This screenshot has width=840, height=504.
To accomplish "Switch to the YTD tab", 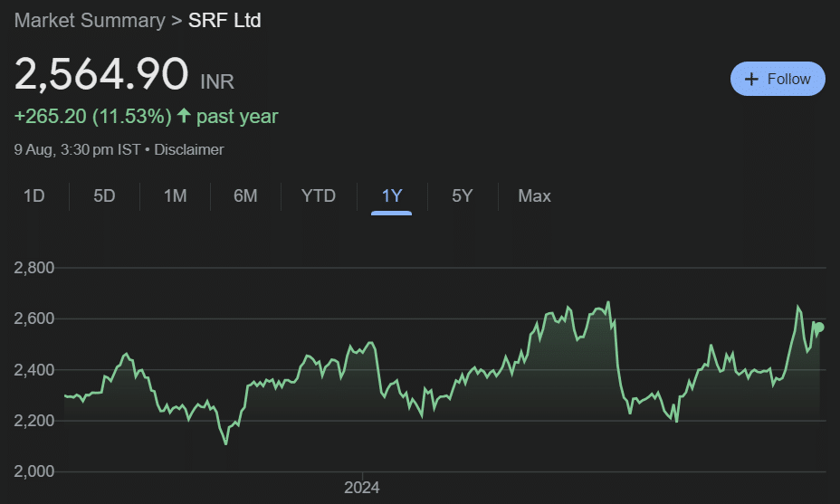I will pyautogui.click(x=319, y=196).
